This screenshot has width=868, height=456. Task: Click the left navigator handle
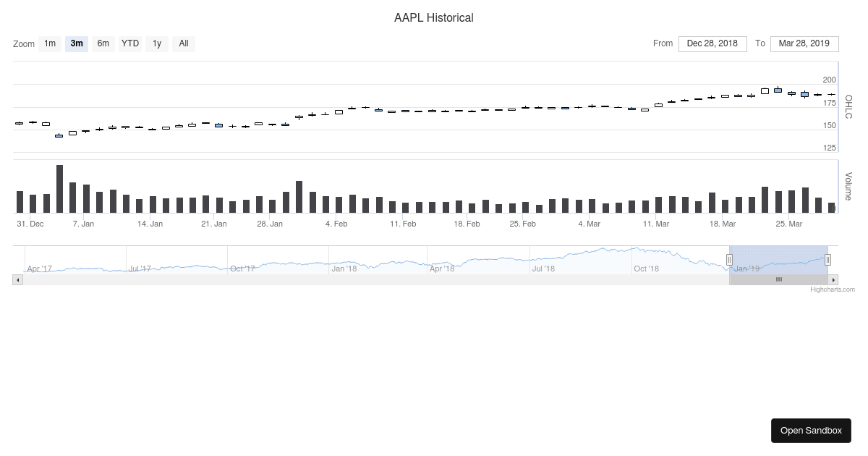(x=731, y=259)
